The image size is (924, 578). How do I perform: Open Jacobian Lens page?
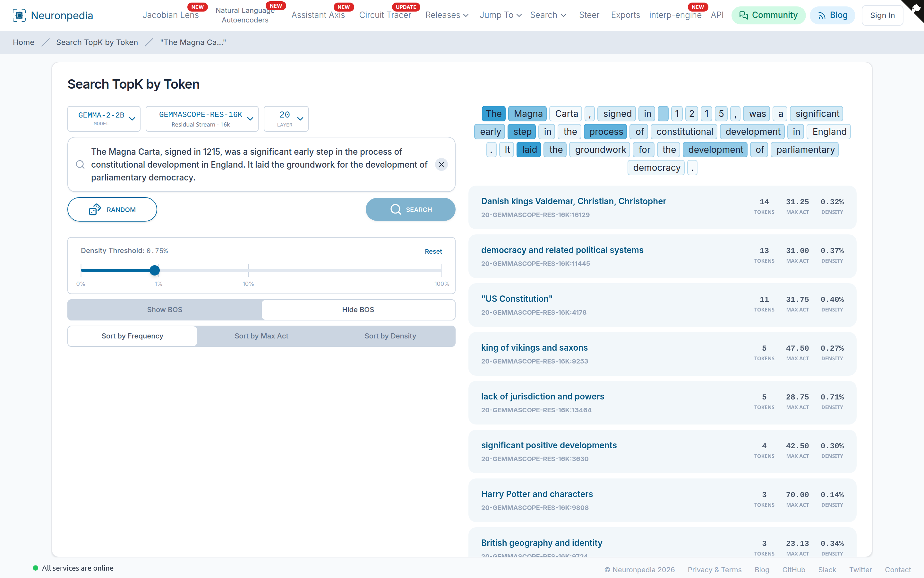pyautogui.click(x=171, y=15)
